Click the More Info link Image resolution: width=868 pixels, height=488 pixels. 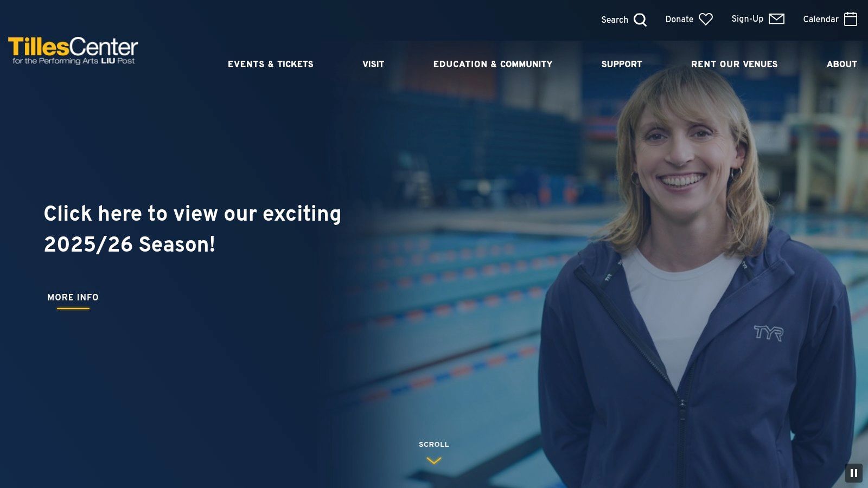[73, 298]
